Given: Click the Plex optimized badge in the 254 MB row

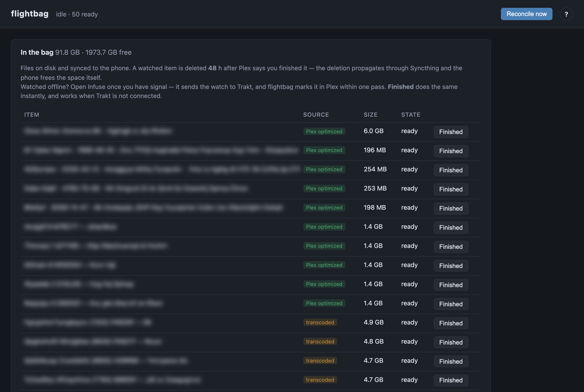Looking at the screenshot, I should pos(324,169).
